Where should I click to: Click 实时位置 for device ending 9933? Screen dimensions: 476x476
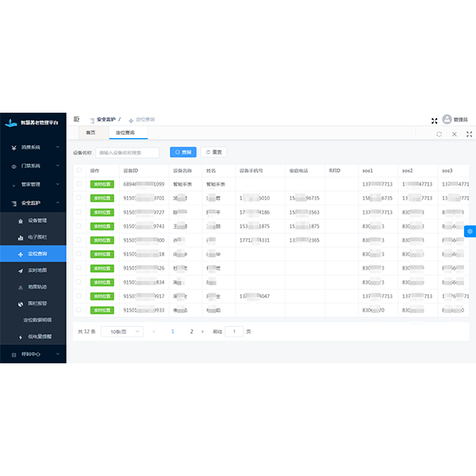tap(102, 310)
